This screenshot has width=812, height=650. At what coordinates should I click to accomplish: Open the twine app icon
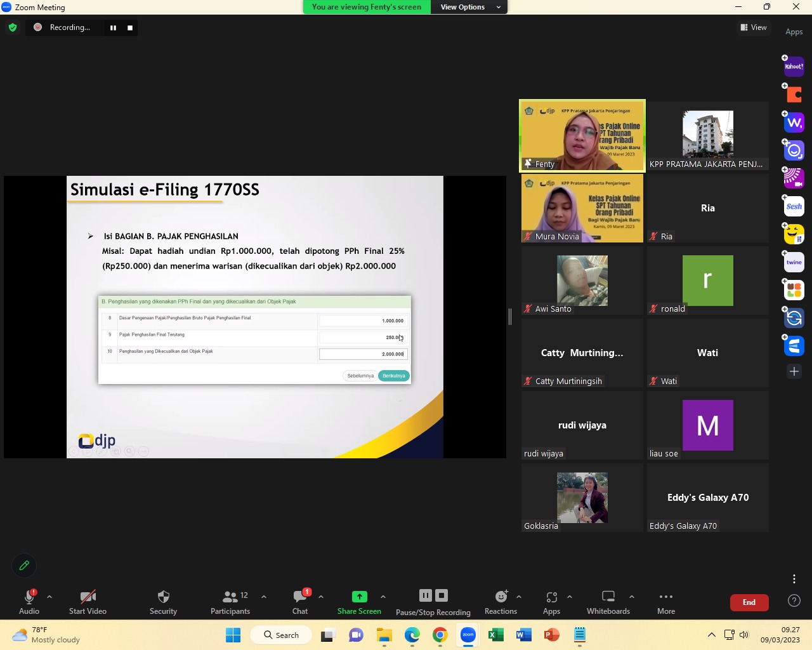(794, 262)
